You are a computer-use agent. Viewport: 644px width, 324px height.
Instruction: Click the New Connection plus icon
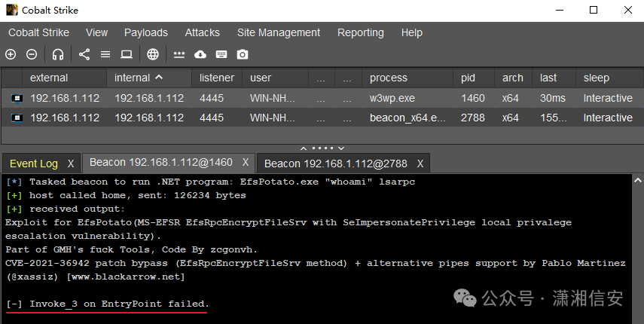click(11, 54)
